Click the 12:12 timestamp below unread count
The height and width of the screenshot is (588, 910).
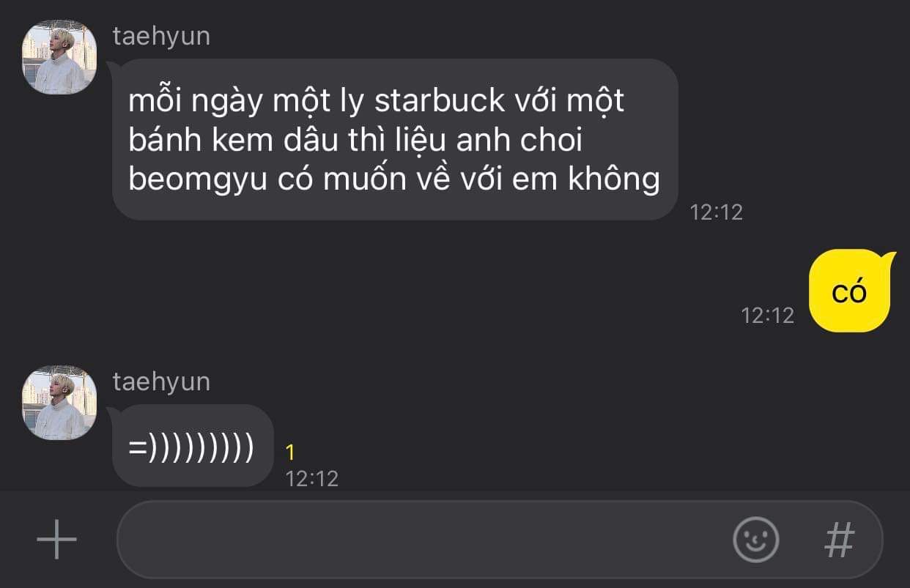click(x=312, y=479)
